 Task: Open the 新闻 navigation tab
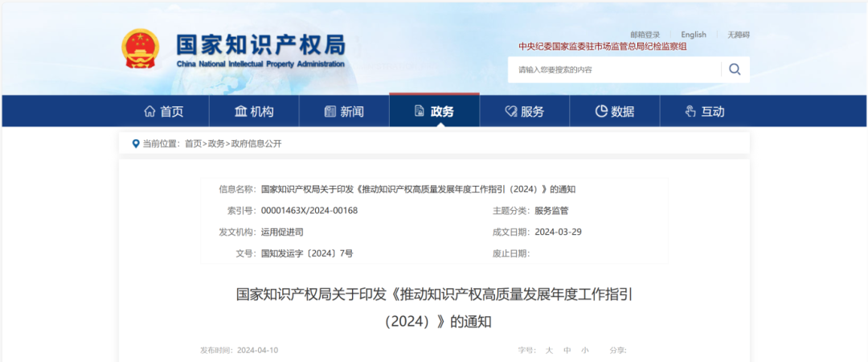tap(344, 112)
